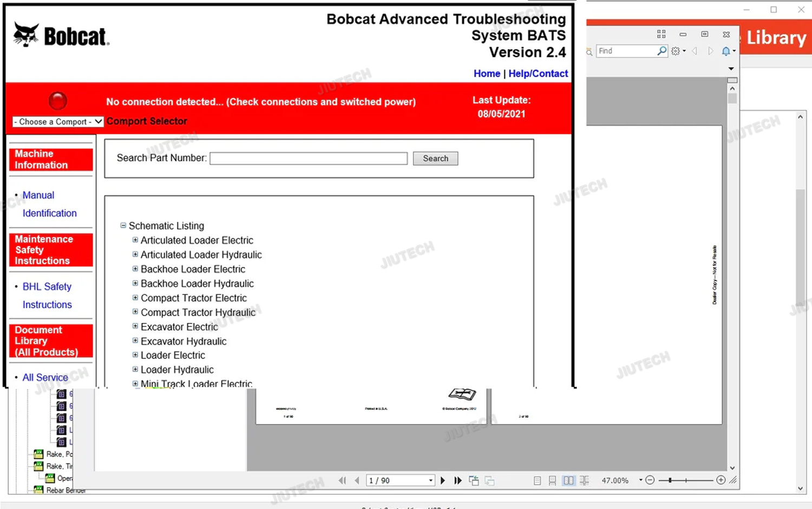Click the black toolbar overflow arrow in viewer
Image resolution: width=812 pixels, height=509 pixels.
click(x=731, y=69)
